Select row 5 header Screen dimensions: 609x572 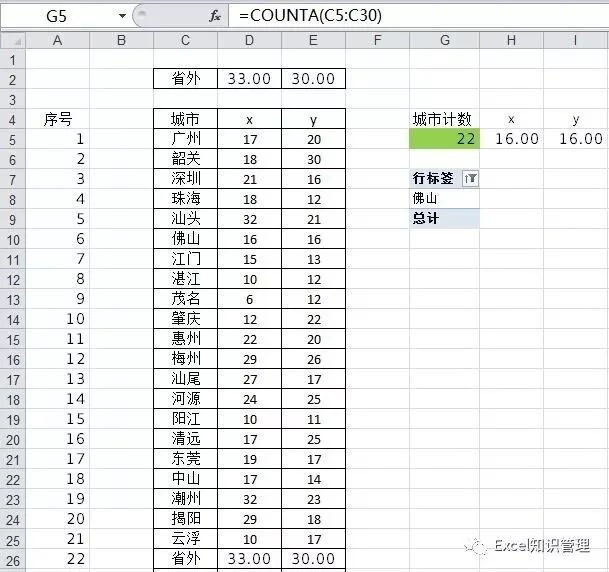(13, 140)
